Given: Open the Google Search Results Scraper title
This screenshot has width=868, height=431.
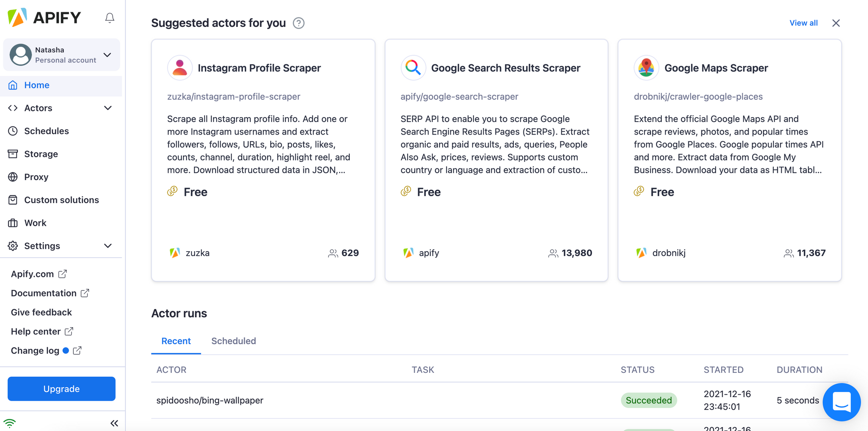Looking at the screenshot, I should [x=506, y=68].
